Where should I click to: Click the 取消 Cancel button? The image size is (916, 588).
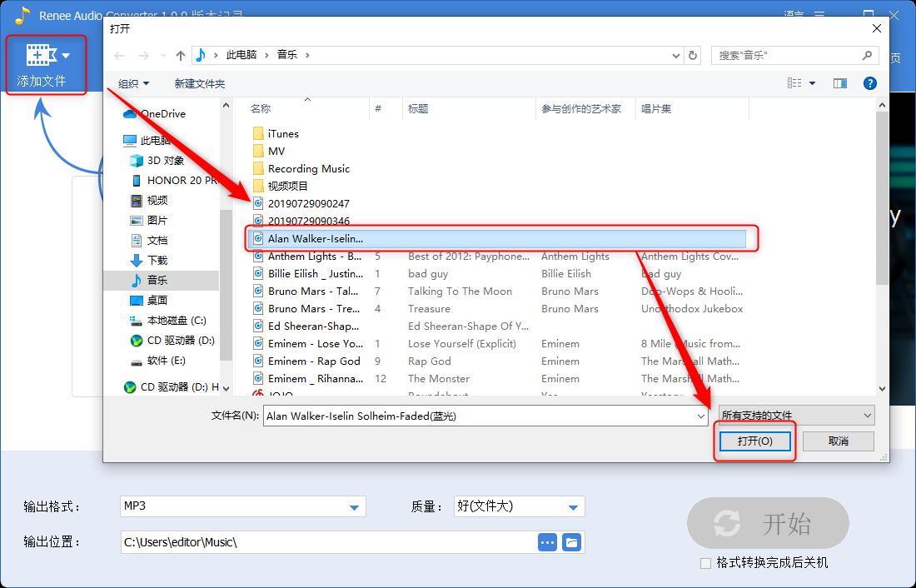pos(839,441)
